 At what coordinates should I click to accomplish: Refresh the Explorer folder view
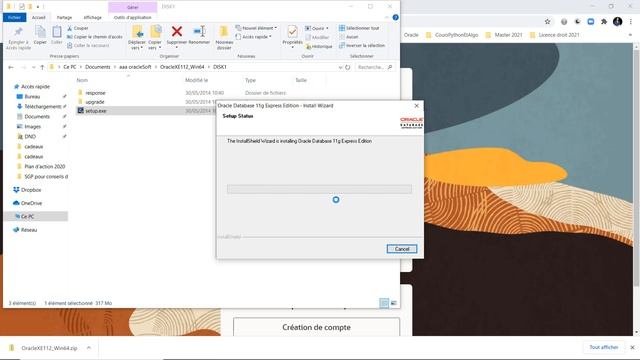[x=348, y=67]
